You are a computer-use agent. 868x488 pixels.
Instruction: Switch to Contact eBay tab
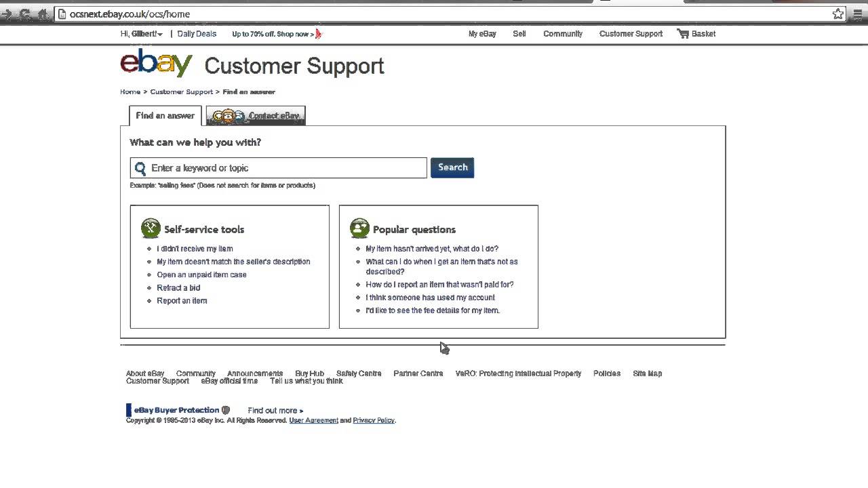(256, 116)
